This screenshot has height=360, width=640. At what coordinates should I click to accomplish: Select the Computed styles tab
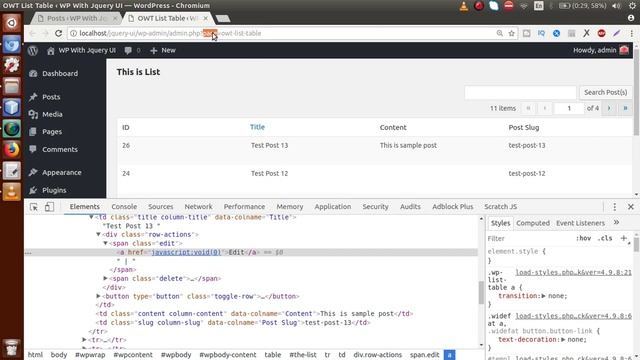(x=533, y=223)
